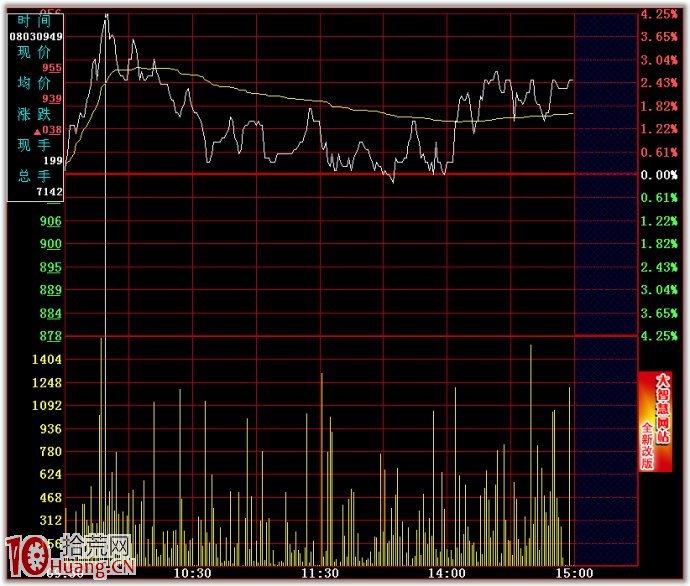Image resolution: width=690 pixels, height=586 pixels.
Task: Click the red 2.43% gain label
Action: pos(659,83)
